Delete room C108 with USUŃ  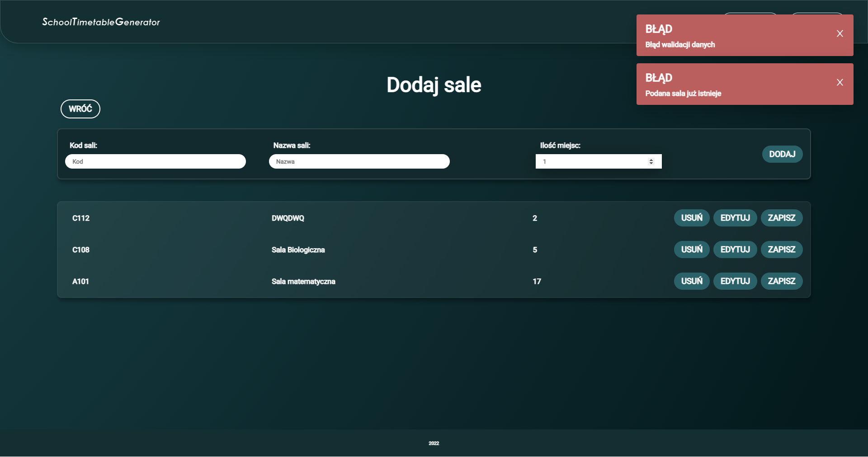691,250
